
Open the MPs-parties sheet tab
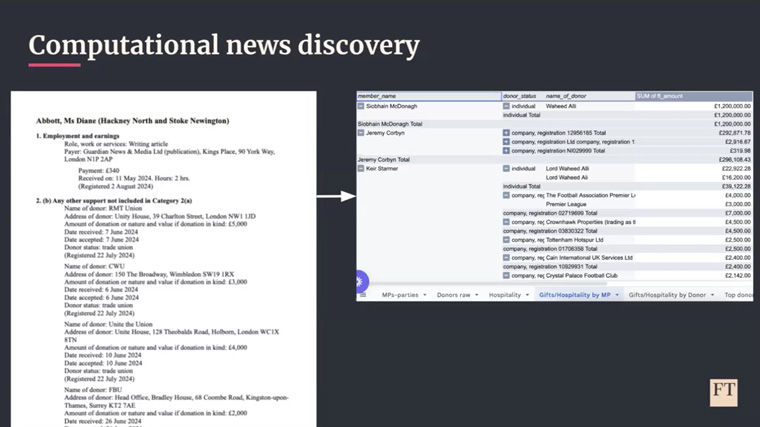(x=400, y=295)
